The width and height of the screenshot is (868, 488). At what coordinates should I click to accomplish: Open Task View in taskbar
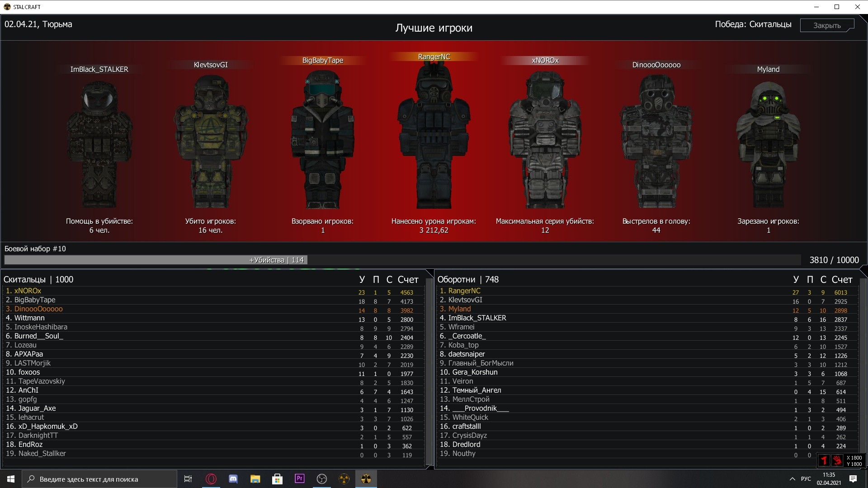coord(188,479)
